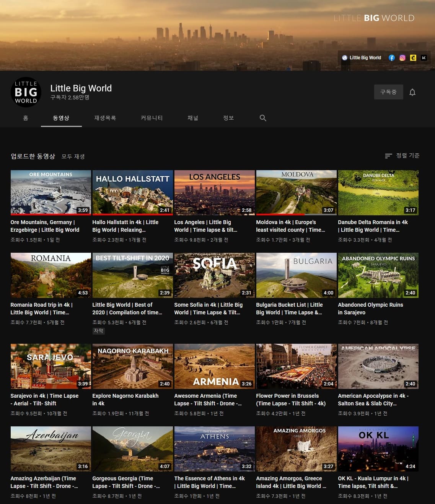The height and width of the screenshot is (504, 435).
Task: Click title 'Gorgeous Georgia (Time Lapse'
Action: click(126, 482)
